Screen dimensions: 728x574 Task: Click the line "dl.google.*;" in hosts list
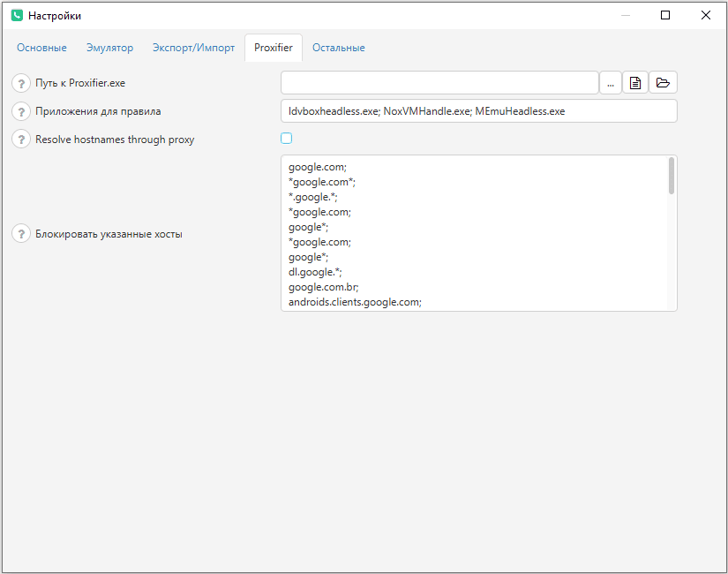315,272
